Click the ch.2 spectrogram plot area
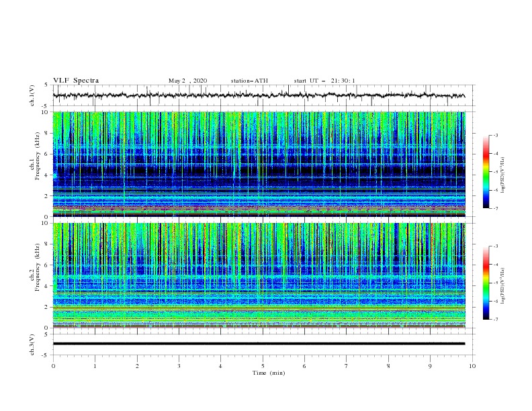The width and height of the screenshot is (532, 411). click(259, 275)
